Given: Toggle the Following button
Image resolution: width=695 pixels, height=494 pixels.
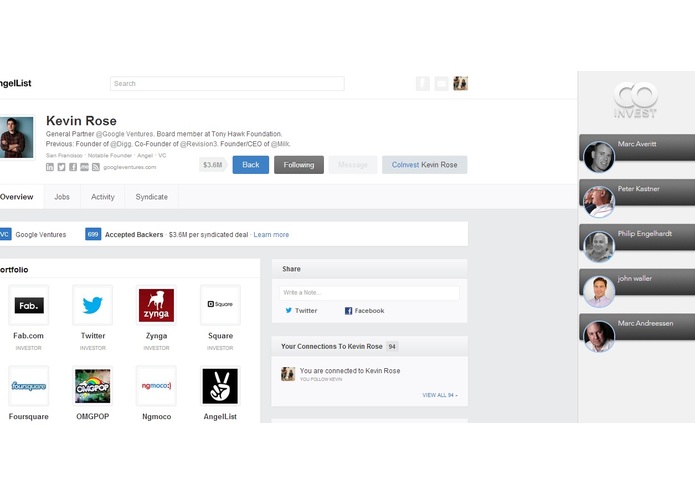Looking at the screenshot, I should pos(299,165).
